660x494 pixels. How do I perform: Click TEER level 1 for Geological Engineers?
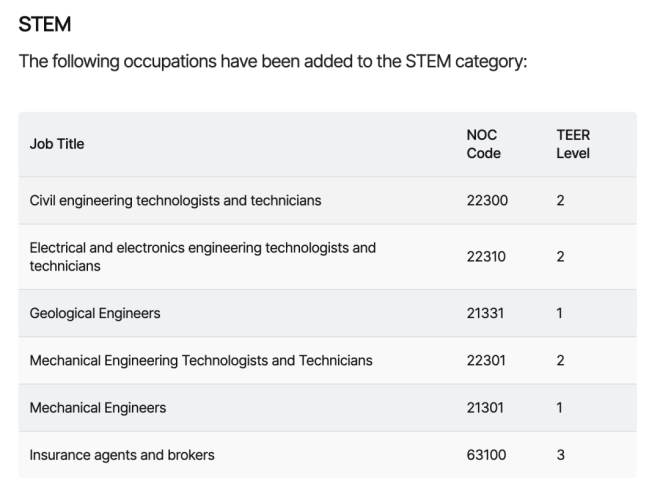[x=559, y=313]
